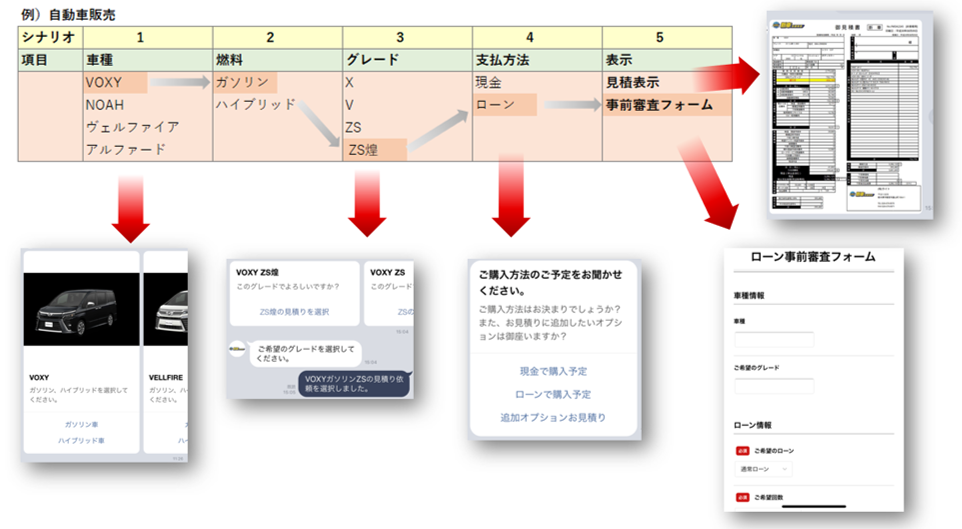Click the 車種 input field in loan form
Viewport: 962px width, 529px height.
pyautogui.click(x=774, y=340)
